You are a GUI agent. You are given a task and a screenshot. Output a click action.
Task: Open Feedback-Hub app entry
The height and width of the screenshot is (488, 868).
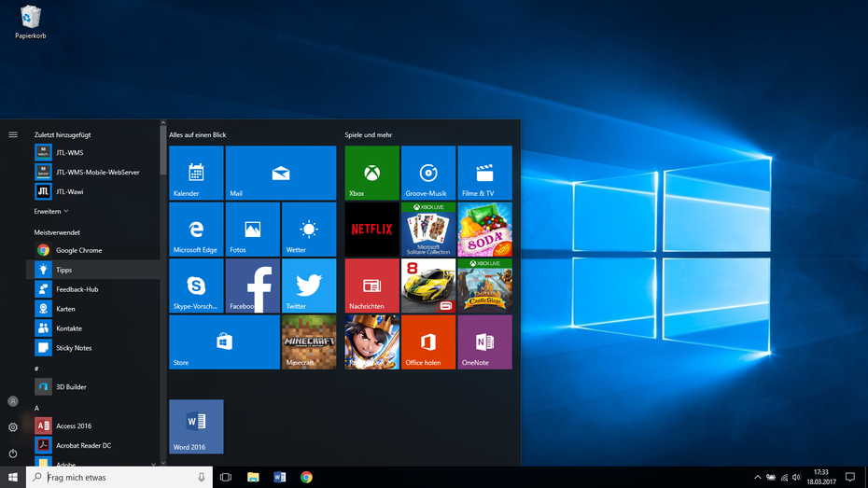click(x=93, y=289)
